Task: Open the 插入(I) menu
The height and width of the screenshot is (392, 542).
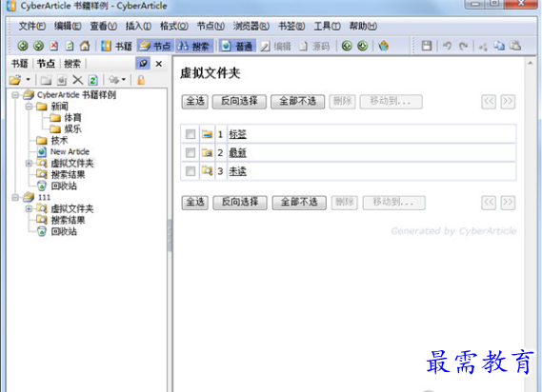Action: click(138, 26)
